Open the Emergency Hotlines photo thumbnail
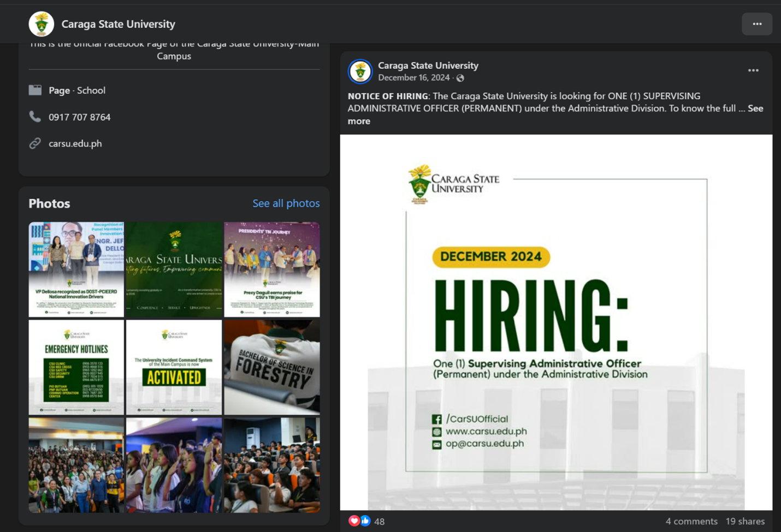 click(76, 367)
